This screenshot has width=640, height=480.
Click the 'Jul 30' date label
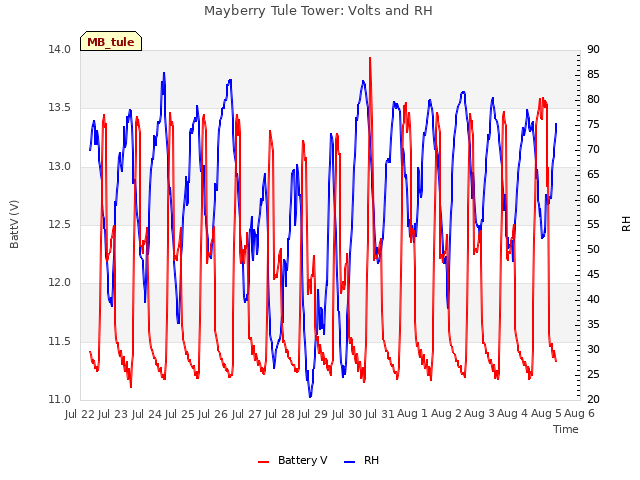pos(347,414)
